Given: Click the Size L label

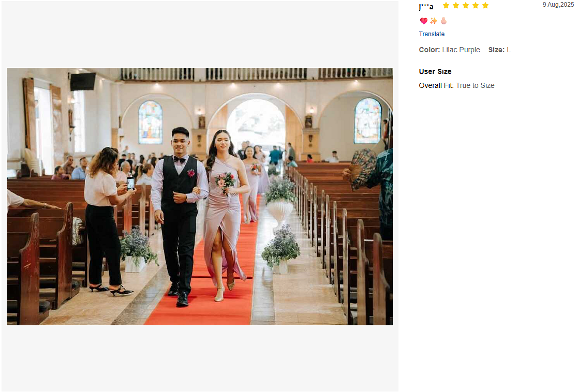Looking at the screenshot, I should (499, 50).
